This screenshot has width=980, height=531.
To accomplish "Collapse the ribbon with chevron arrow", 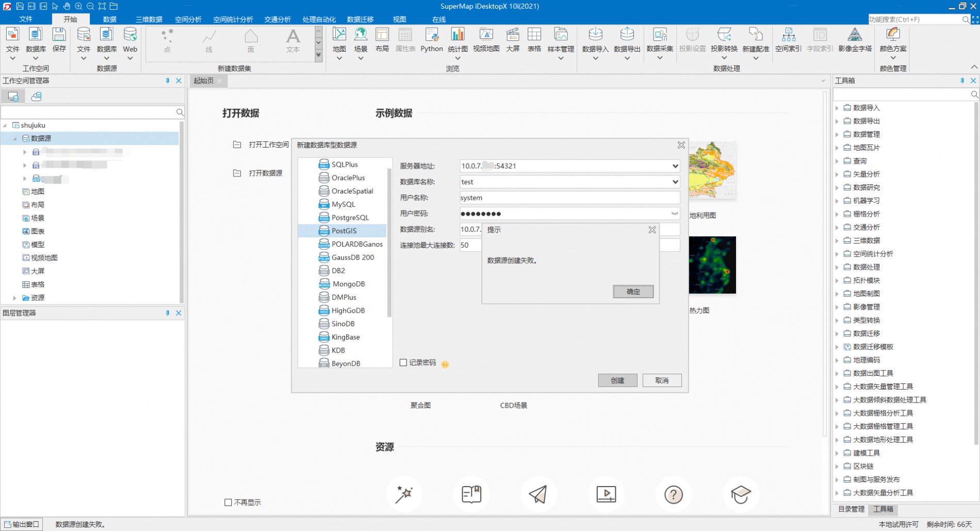I will pos(974,67).
